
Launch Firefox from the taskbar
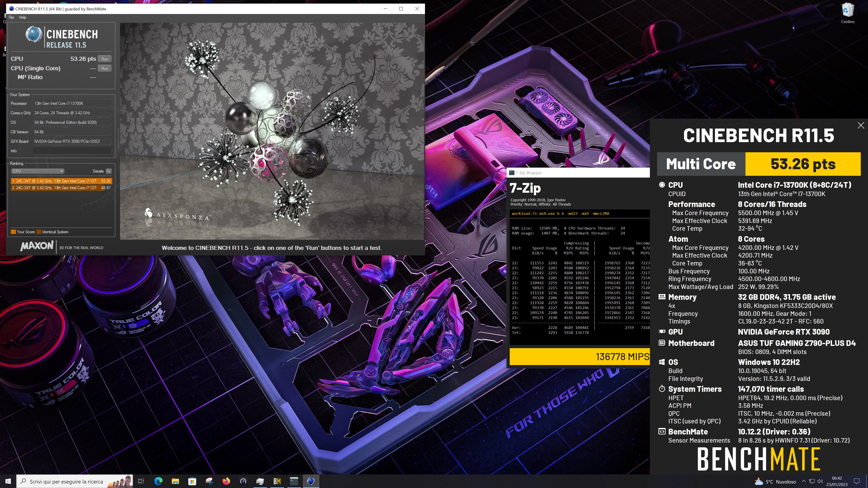pyautogui.click(x=226, y=481)
